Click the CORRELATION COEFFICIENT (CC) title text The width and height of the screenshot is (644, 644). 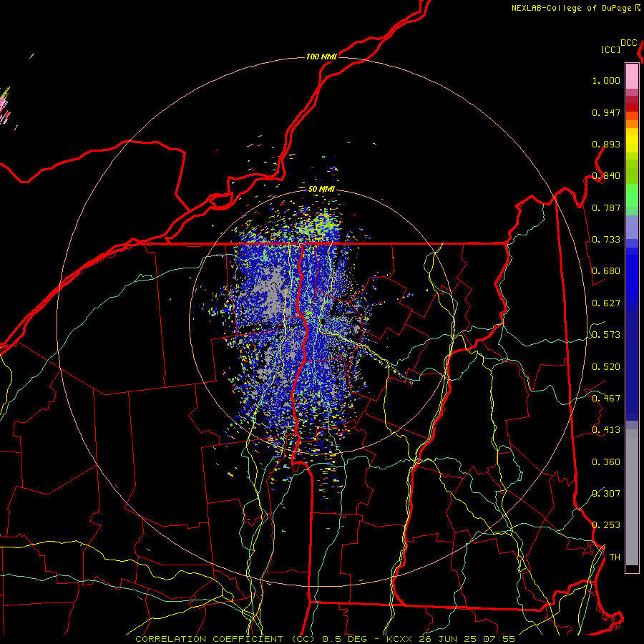coord(224,639)
